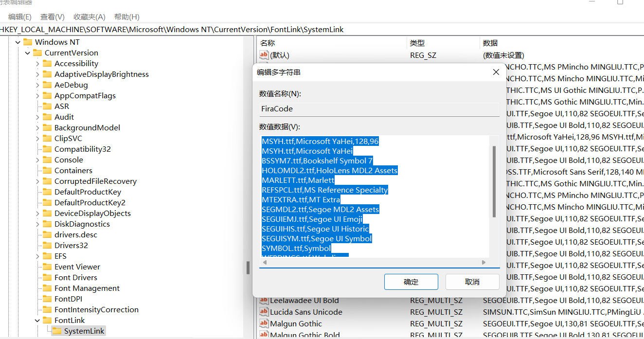Viewport: 644px width, 339px height.
Task: Cancel the dialog with 取消 button
Action: [x=472, y=282]
